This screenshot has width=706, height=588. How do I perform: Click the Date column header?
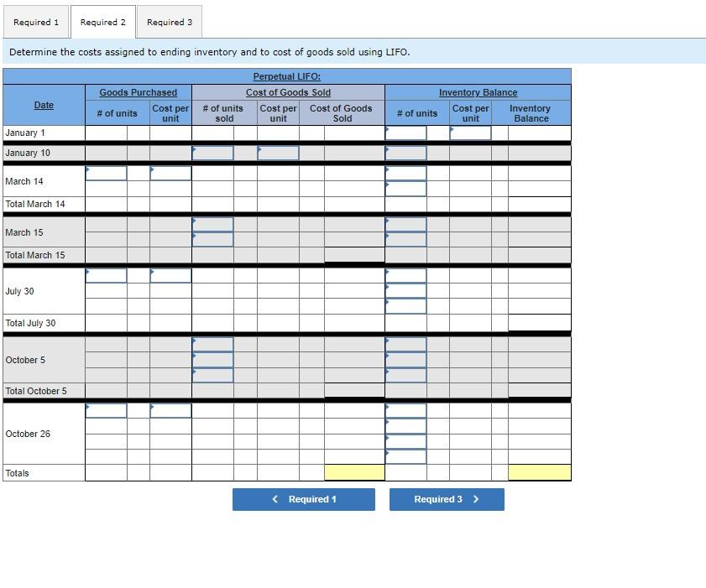point(44,105)
